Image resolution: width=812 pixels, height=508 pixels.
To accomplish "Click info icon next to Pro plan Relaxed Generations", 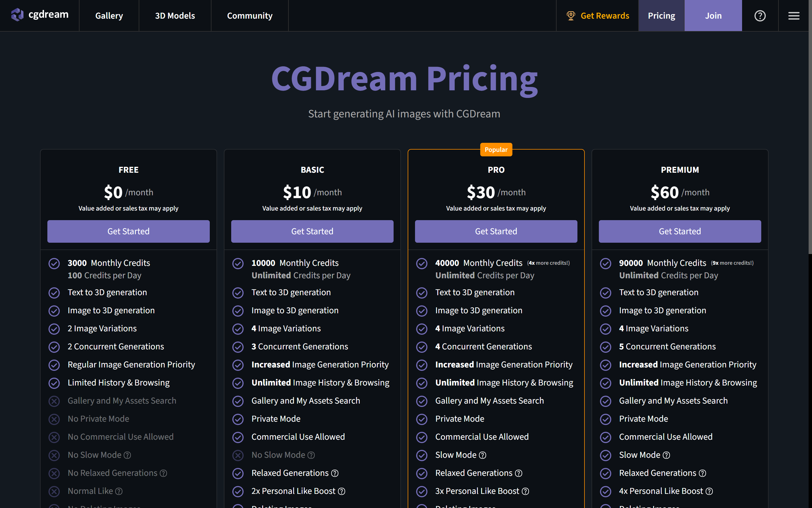I will pos(518,473).
